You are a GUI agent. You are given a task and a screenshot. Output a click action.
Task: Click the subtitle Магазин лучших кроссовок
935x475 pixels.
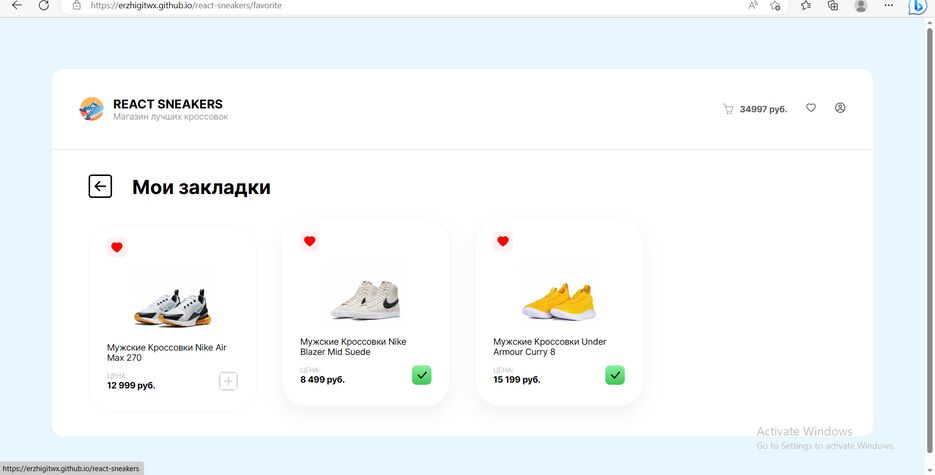171,117
